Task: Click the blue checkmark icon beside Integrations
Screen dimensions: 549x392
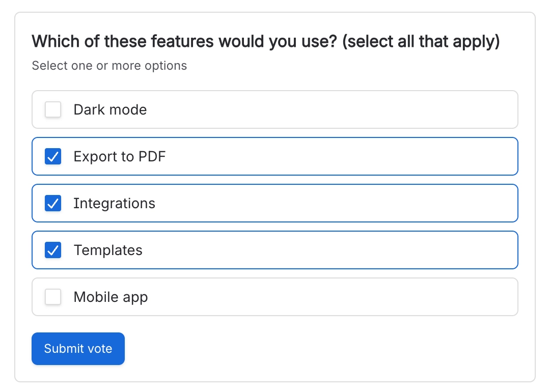Action: (x=53, y=203)
